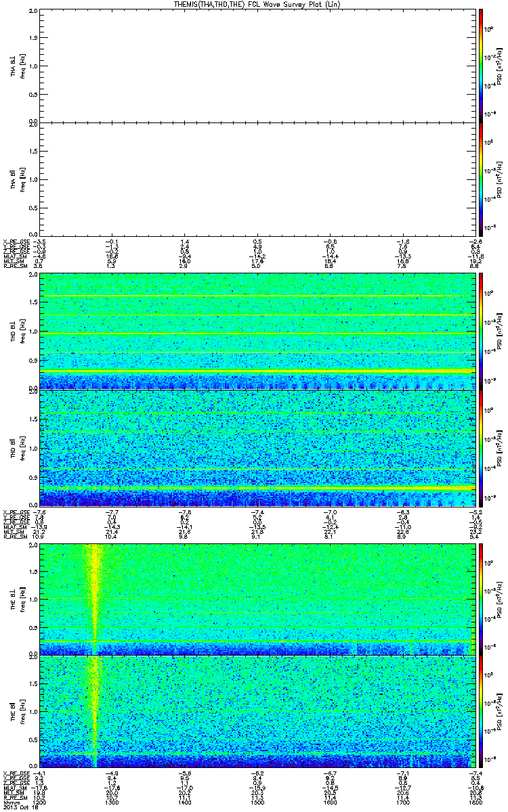Click the empty THA B∥ plot panel
The height and width of the screenshot is (812, 508).
tap(256, 179)
